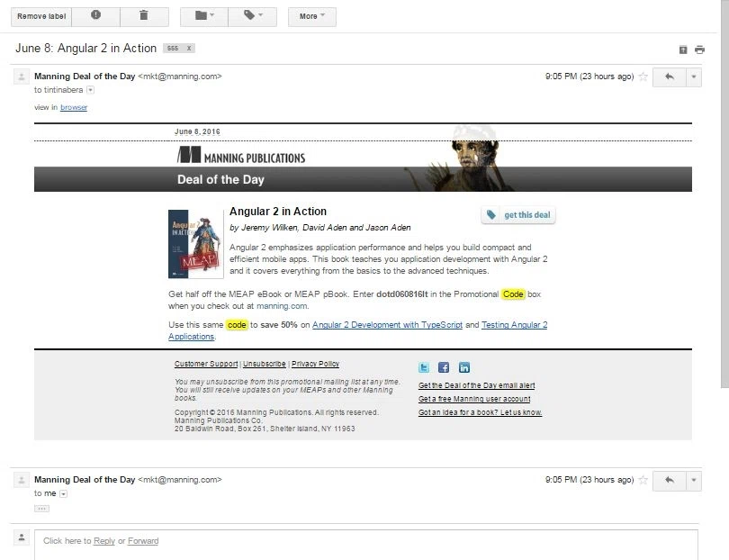Click the promo code 'dotd060816lt'
The width and height of the screenshot is (729, 560).
401,294
